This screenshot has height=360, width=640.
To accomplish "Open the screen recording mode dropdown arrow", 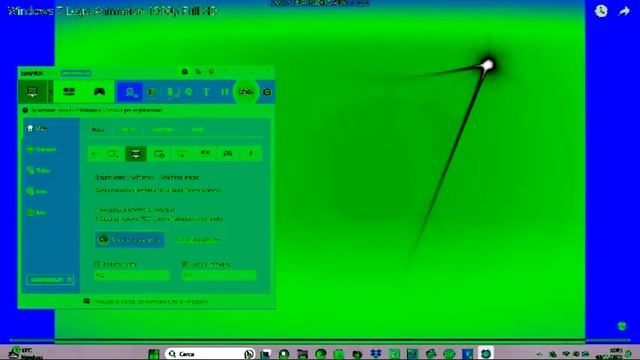I will [x=50, y=91].
